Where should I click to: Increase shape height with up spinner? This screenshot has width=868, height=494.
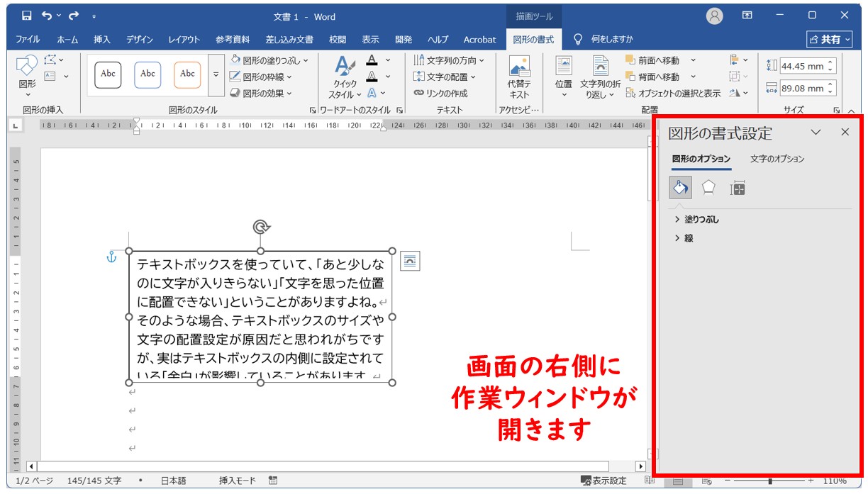pos(831,62)
